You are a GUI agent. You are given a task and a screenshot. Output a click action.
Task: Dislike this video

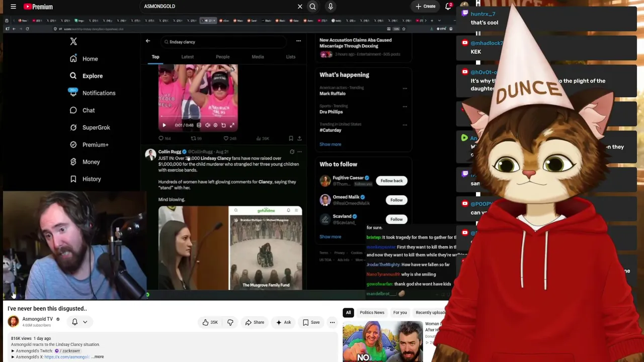point(230,322)
